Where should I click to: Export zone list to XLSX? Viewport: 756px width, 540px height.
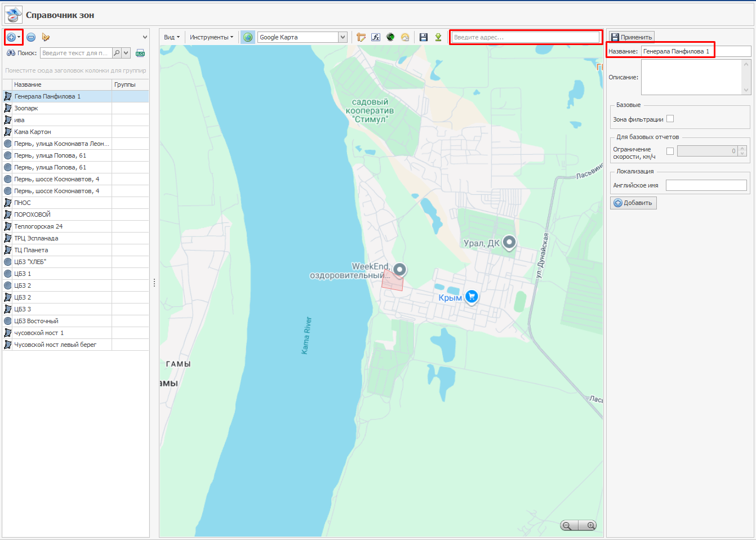tap(140, 53)
